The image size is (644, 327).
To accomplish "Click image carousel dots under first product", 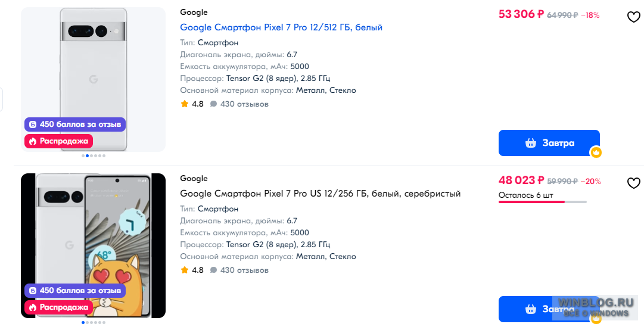I will (x=94, y=155).
